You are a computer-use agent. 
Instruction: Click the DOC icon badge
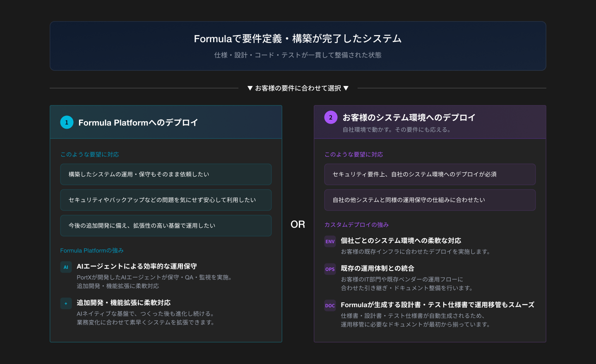330,306
